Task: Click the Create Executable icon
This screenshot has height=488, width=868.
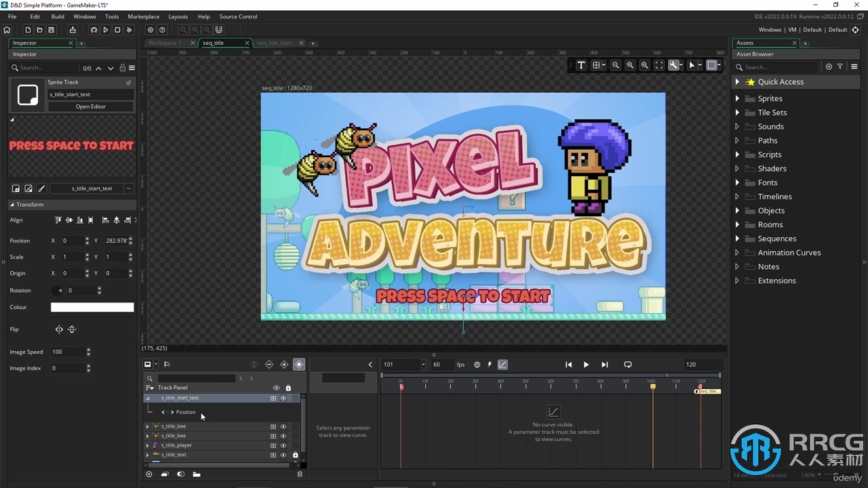Action: click(x=73, y=30)
